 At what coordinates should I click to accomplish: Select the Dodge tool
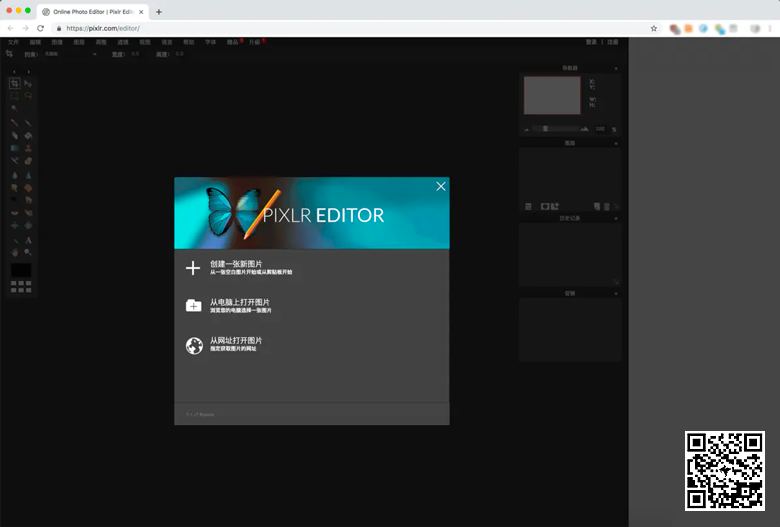click(x=14, y=200)
